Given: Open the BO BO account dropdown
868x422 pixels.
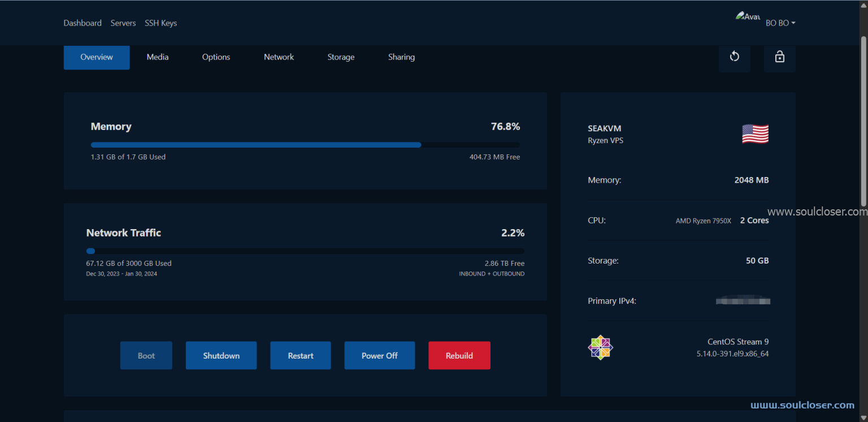Looking at the screenshot, I should pos(780,23).
